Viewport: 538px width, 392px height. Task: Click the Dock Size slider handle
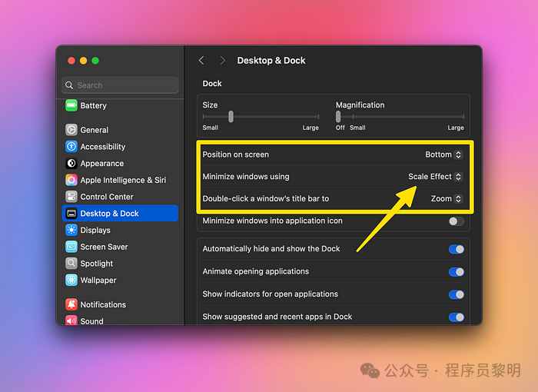point(231,116)
